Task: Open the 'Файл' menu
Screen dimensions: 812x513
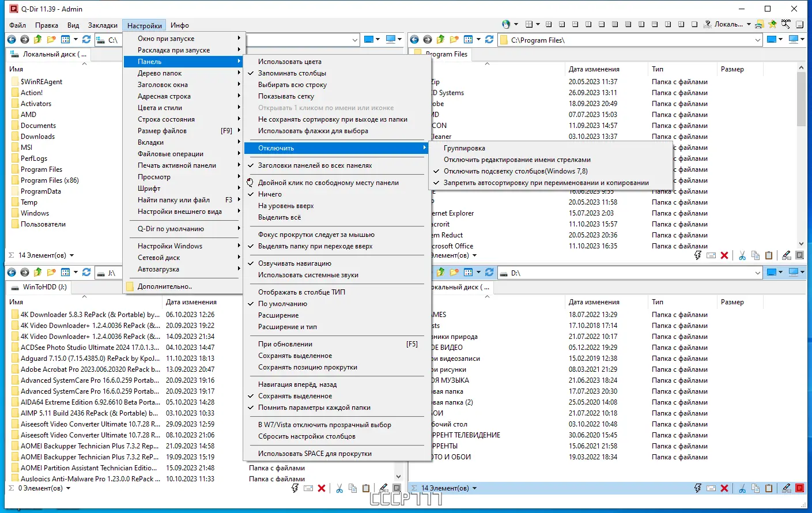Action: [x=18, y=25]
